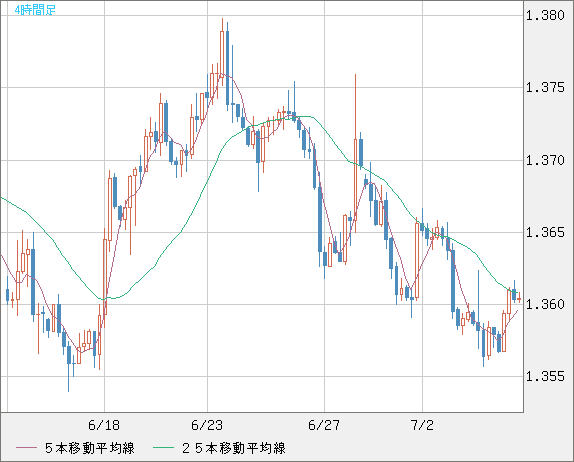Viewport: 574px width, 462px height.
Task: Click the 7/2 date label
Action: pos(422,425)
